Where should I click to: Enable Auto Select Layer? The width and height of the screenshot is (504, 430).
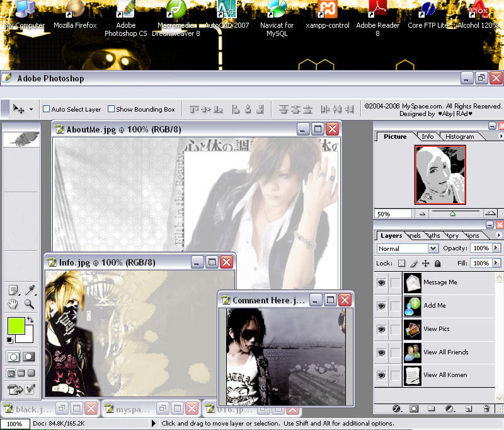[x=45, y=108]
